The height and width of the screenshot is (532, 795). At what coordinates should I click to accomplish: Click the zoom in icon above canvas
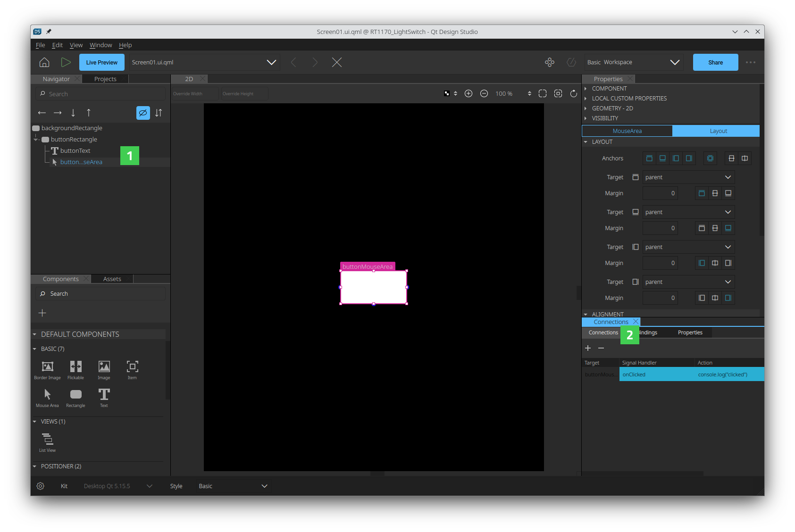click(x=469, y=94)
